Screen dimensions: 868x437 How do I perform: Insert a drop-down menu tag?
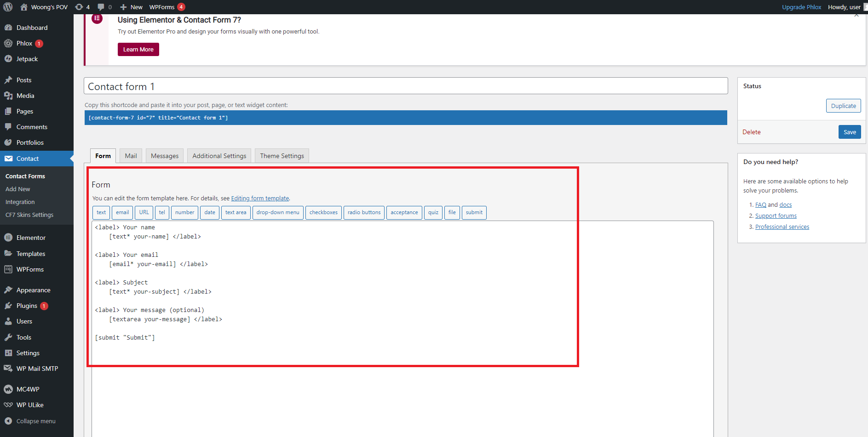278,212
